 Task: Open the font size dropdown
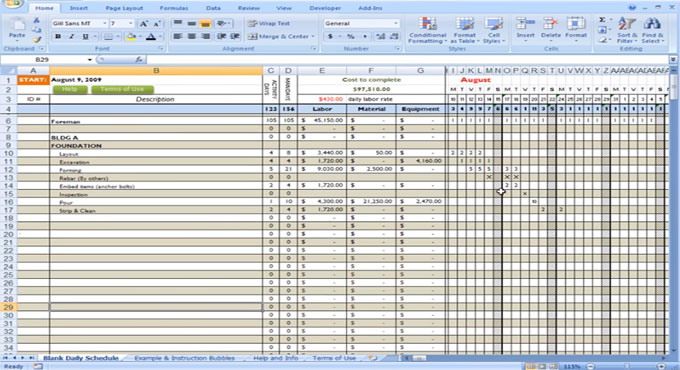point(131,23)
